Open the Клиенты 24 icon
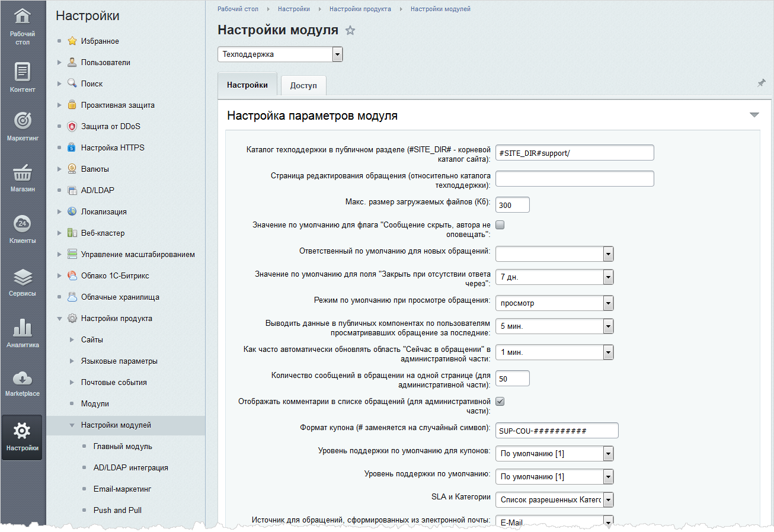 pos(23,223)
